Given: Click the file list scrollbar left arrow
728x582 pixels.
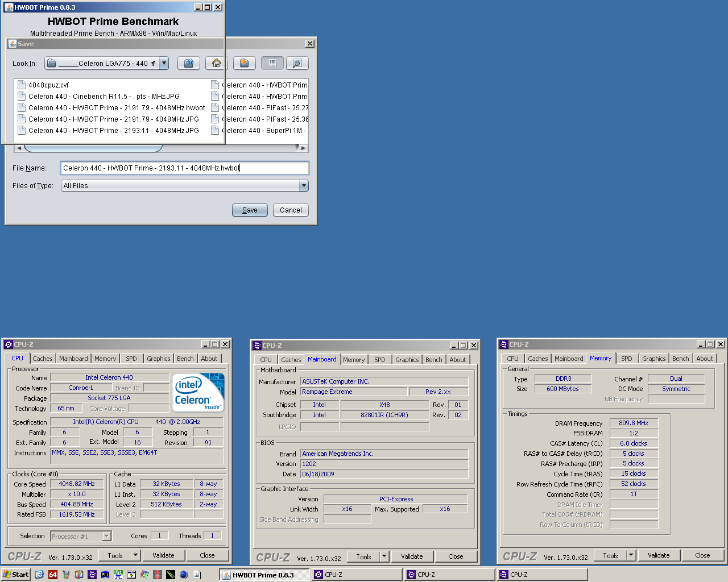Looking at the screenshot, I should [19, 148].
